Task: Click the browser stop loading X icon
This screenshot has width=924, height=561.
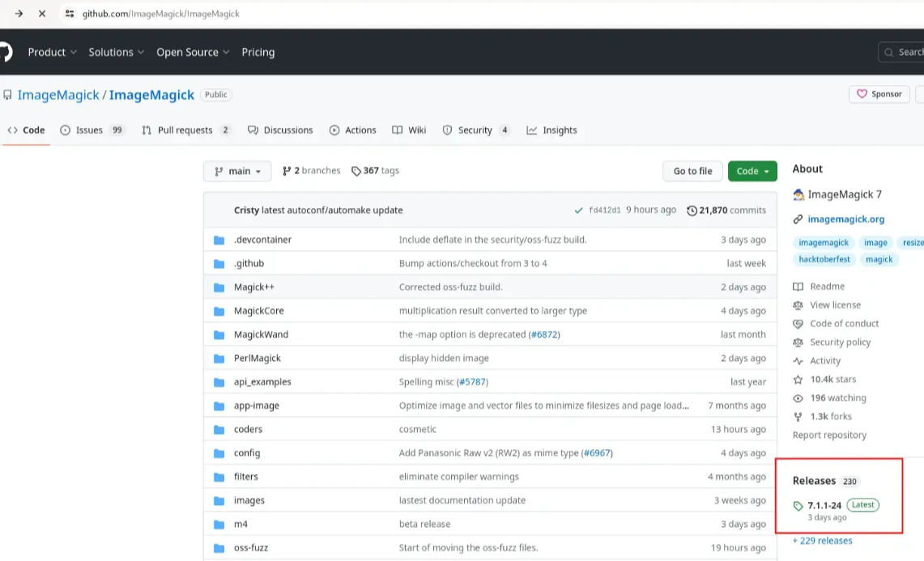Action: pyautogui.click(x=42, y=14)
